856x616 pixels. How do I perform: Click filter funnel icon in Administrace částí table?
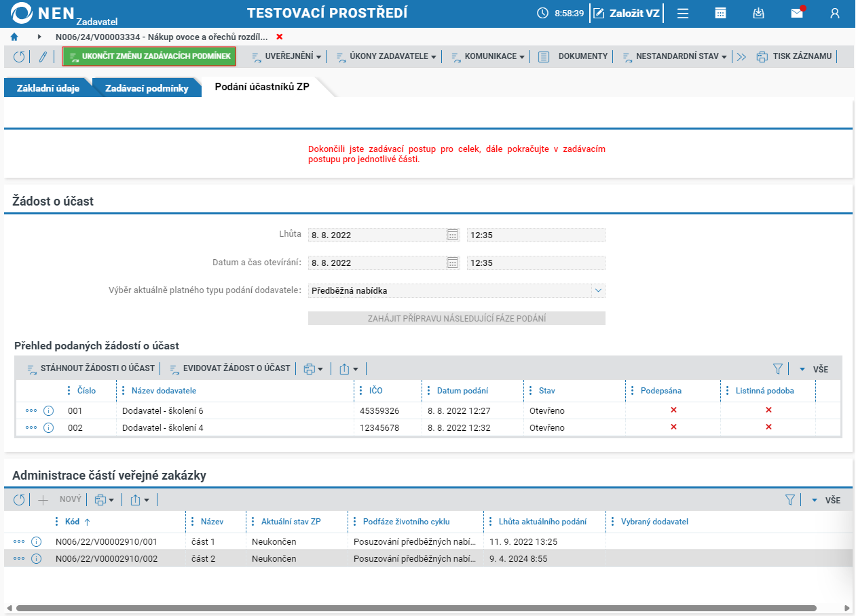pyautogui.click(x=789, y=500)
